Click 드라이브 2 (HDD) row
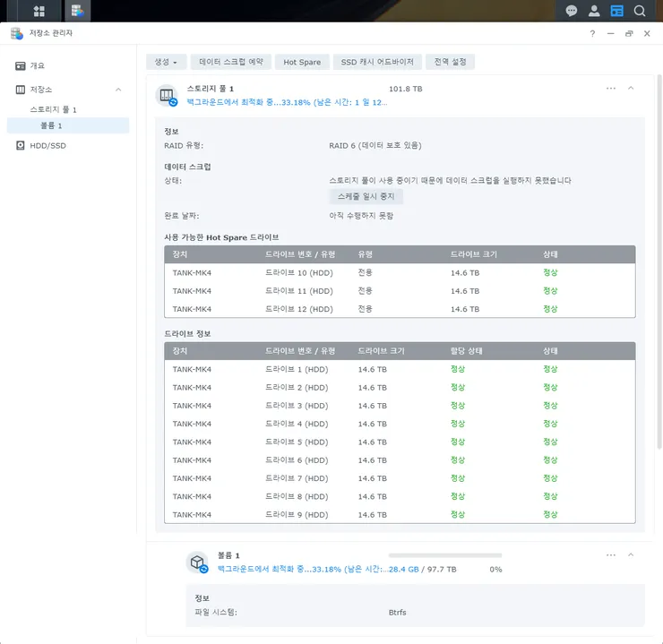The width and height of the screenshot is (663, 644). tap(400, 388)
